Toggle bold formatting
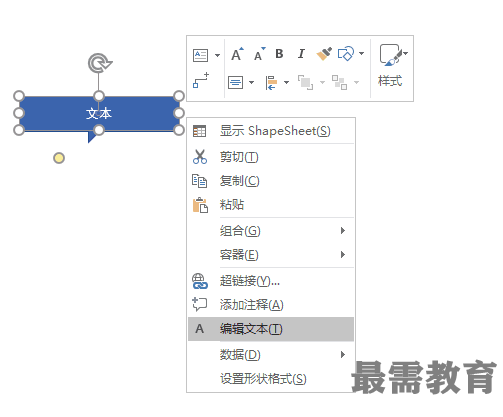This screenshot has width=503, height=417. 279,54
